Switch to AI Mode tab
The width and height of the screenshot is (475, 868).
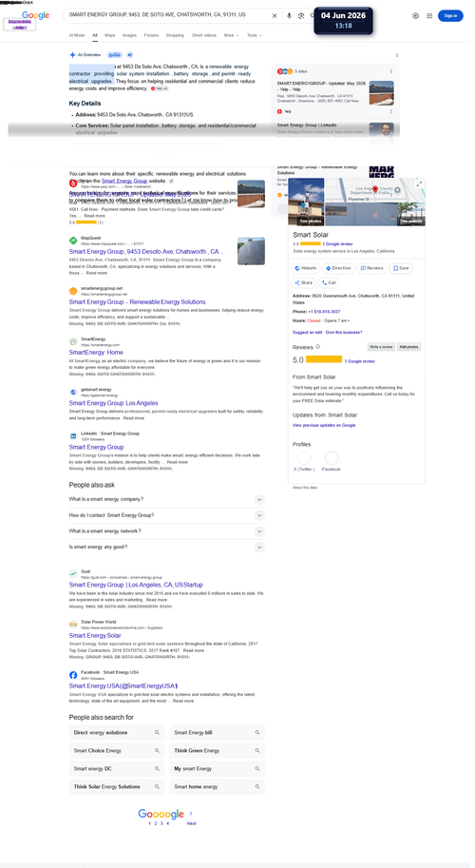[77, 35]
